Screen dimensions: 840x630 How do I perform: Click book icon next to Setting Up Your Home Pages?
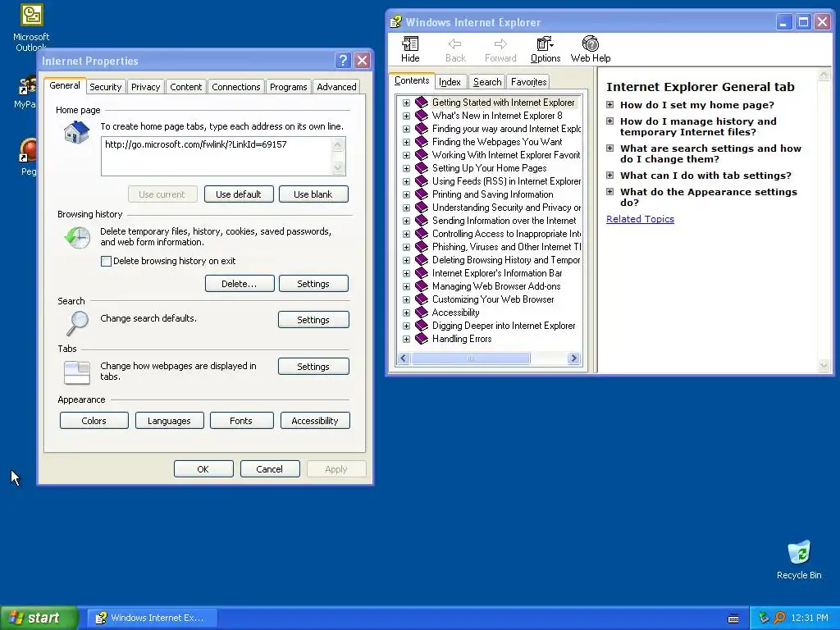(422, 168)
